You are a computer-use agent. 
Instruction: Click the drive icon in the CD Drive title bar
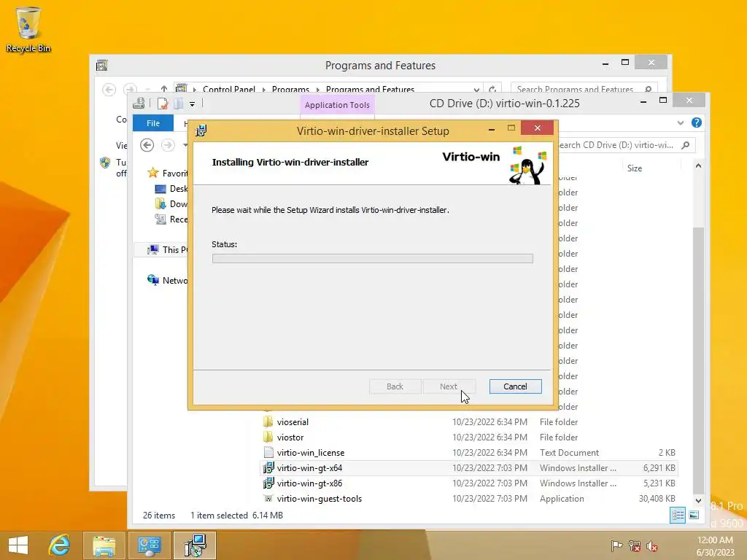pyautogui.click(x=139, y=103)
